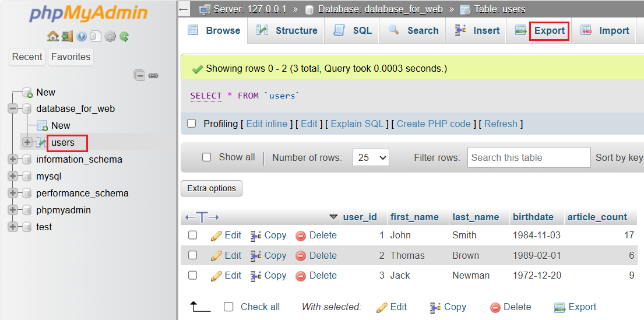Image resolution: width=644 pixels, height=320 pixels.
Task: Open navigation panel settings gear icon
Action: (x=110, y=37)
